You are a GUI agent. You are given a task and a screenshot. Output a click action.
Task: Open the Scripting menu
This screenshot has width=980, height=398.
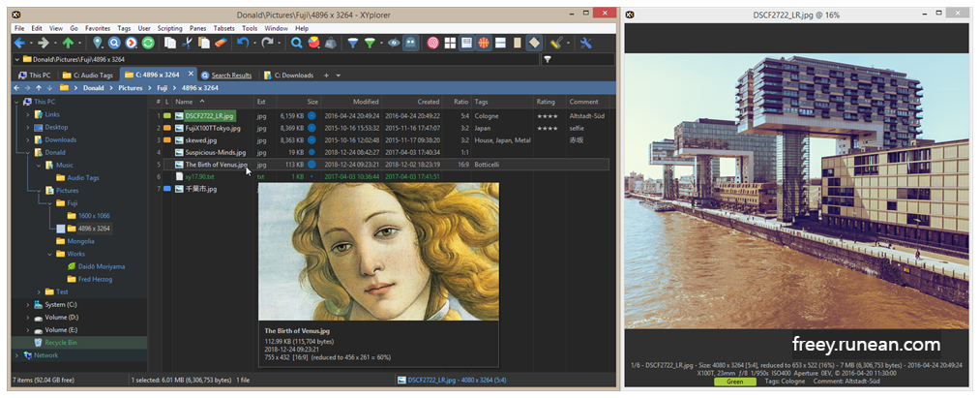click(169, 28)
